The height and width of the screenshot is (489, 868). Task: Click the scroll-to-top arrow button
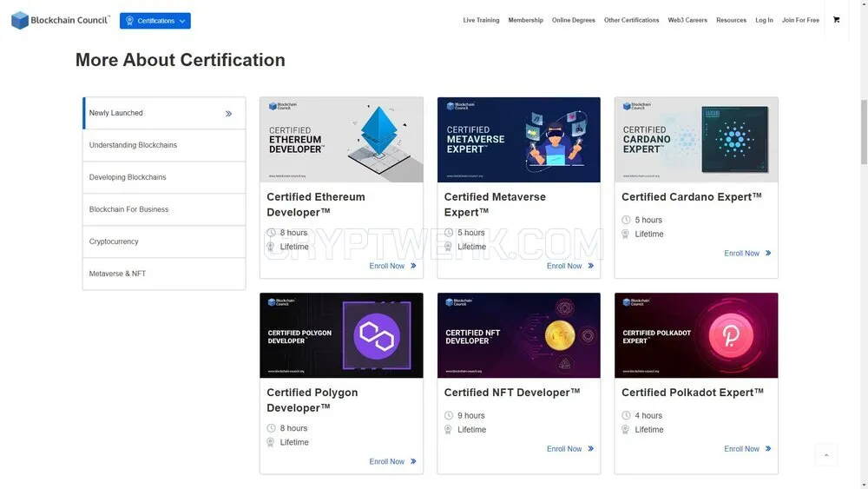[x=826, y=455]
